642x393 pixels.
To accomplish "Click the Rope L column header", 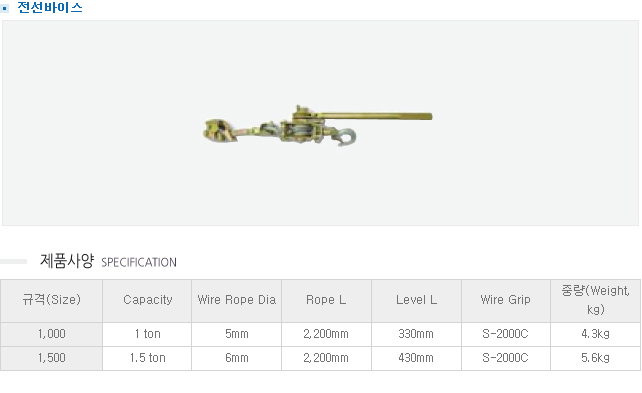I will click(326, 300).
